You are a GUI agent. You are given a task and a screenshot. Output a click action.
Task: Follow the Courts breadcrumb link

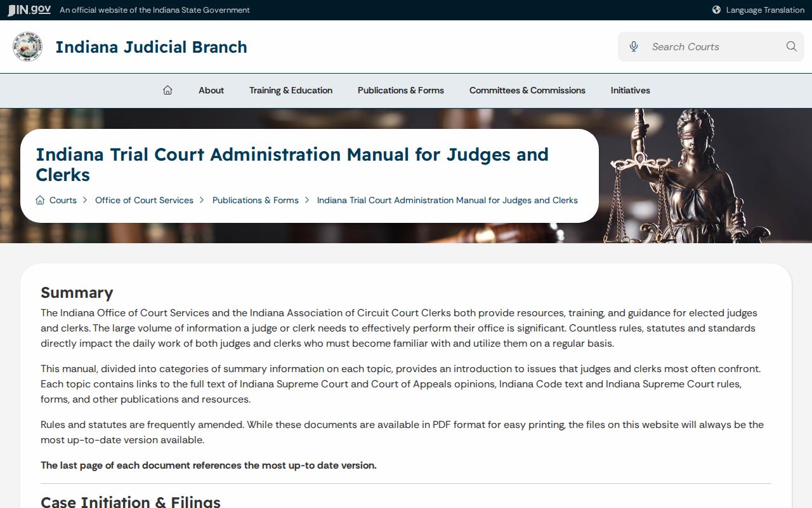[x=63, y=200]
